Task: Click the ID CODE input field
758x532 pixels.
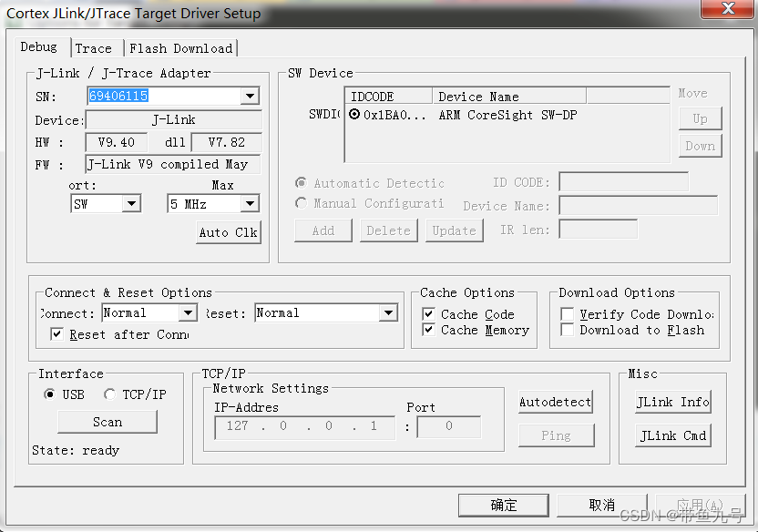Action: [623, 182]
